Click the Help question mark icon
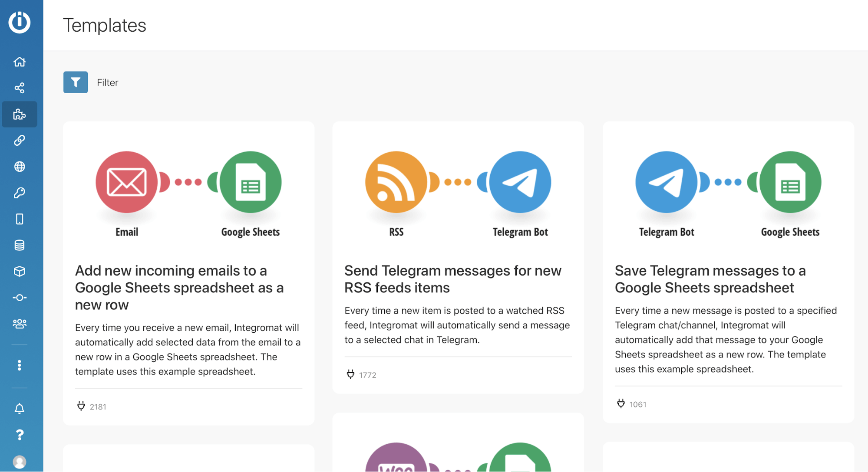This screenshot has width=868, height=472. 20,435
